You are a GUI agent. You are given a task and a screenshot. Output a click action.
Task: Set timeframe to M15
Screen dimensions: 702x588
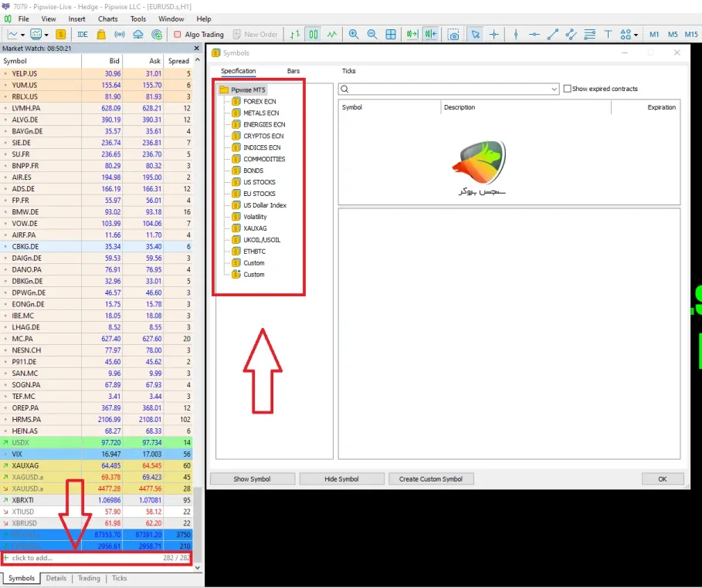(691, 35)
